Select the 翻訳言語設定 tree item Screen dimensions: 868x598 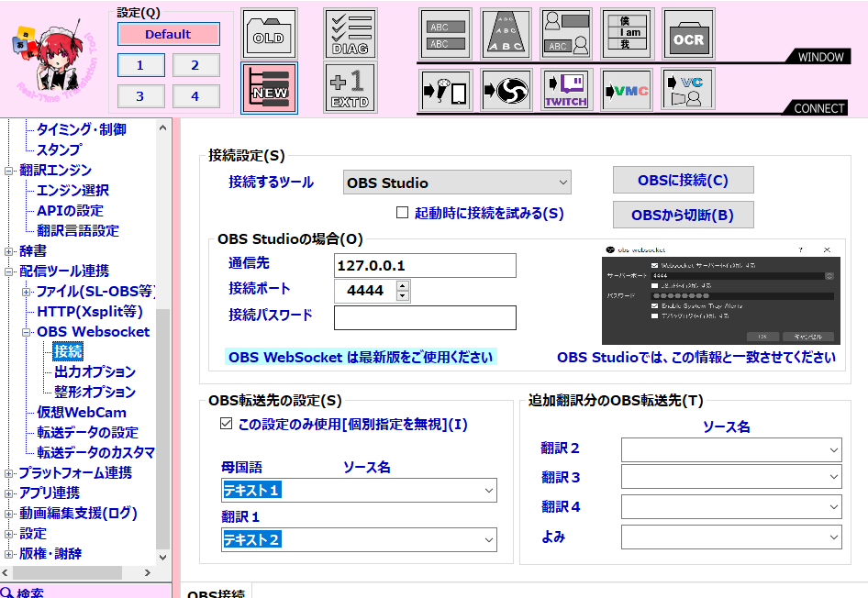point(77,231)
